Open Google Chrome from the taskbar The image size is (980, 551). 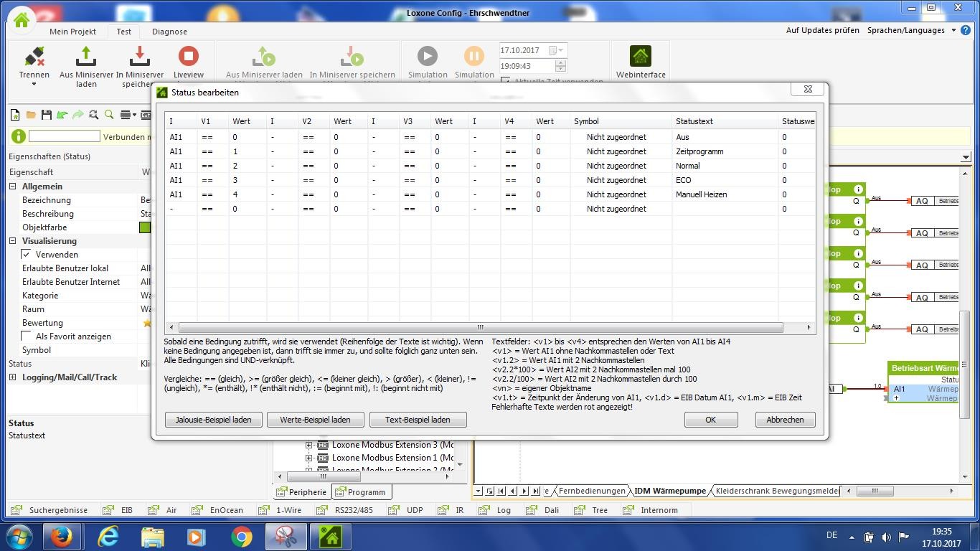(x=242, y=536)
